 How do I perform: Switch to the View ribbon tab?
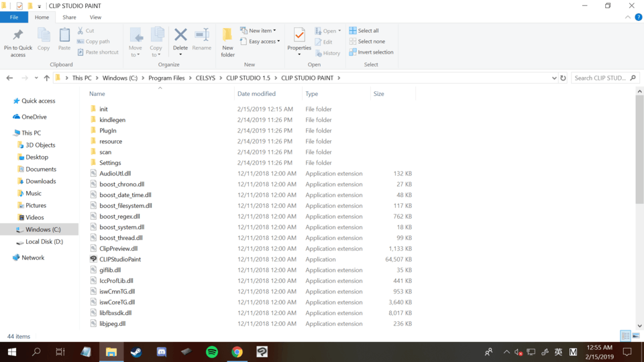coord(95,17)
